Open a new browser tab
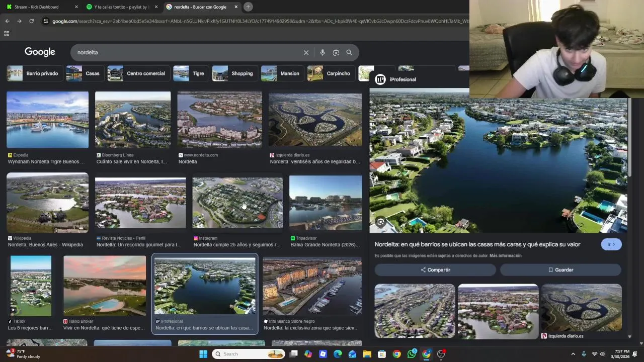 pos(248,7)
